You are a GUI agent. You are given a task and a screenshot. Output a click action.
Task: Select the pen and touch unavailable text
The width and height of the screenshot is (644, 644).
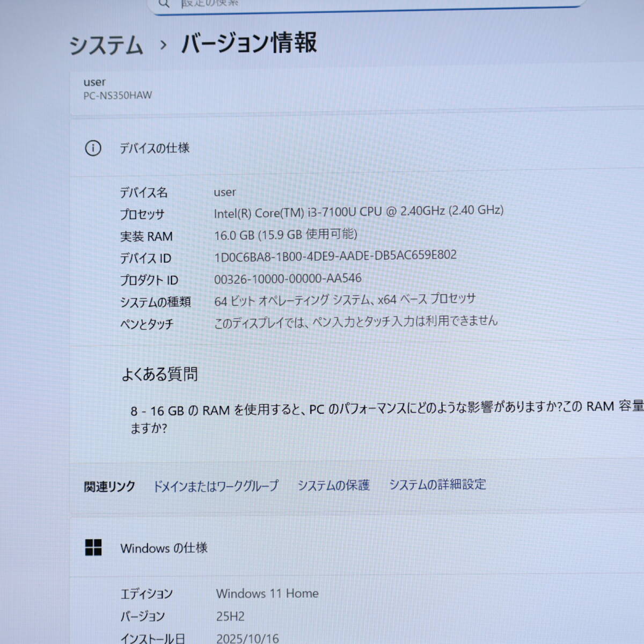pos(356,322)
